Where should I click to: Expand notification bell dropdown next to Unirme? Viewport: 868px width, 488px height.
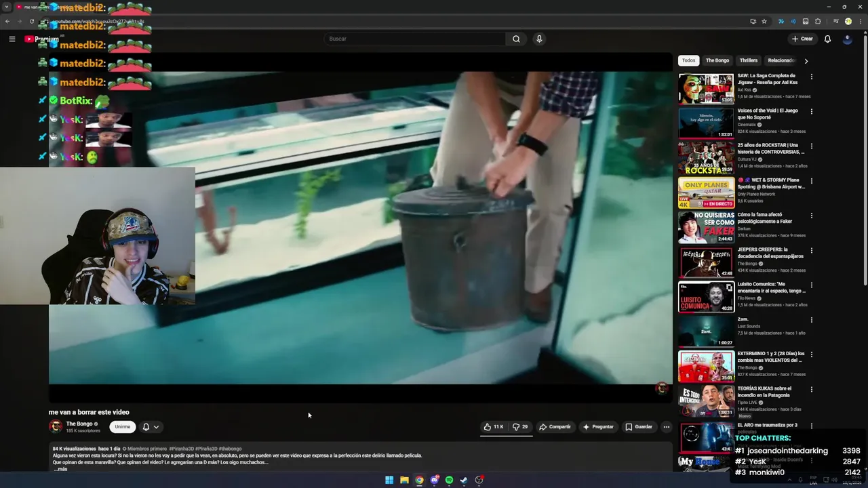pos(151,427)
